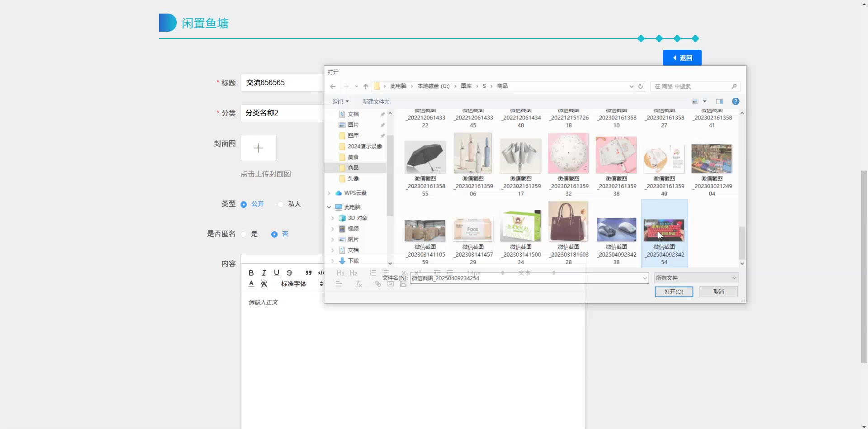Select the brown handbag image thumbnail
This screenshot has height=429, width=868.
(x=568, y=222)
